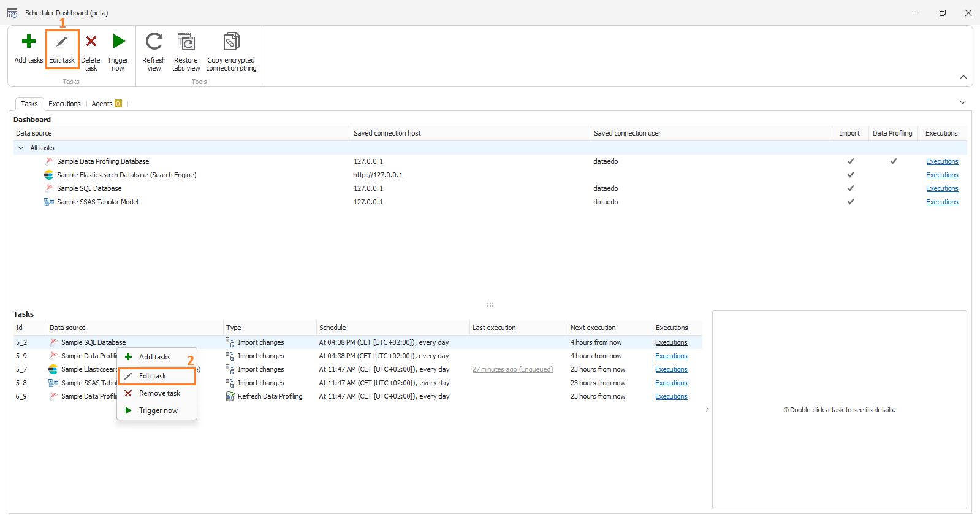
Task: Sort by the Saved connection host column header
Action: [x=471, y=133]
